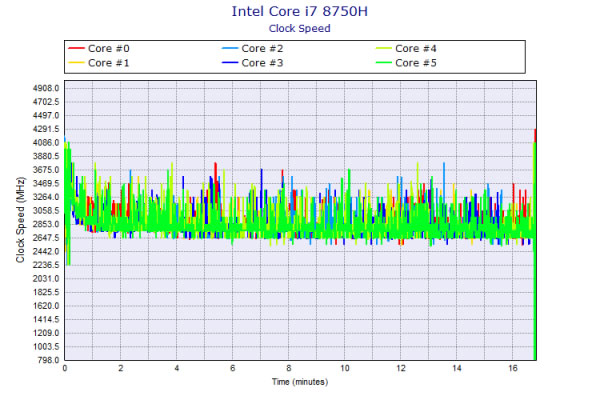Select the 'Core #2' legend label
The width and height of the screenshot is (600, 400).
coord(262,49)
